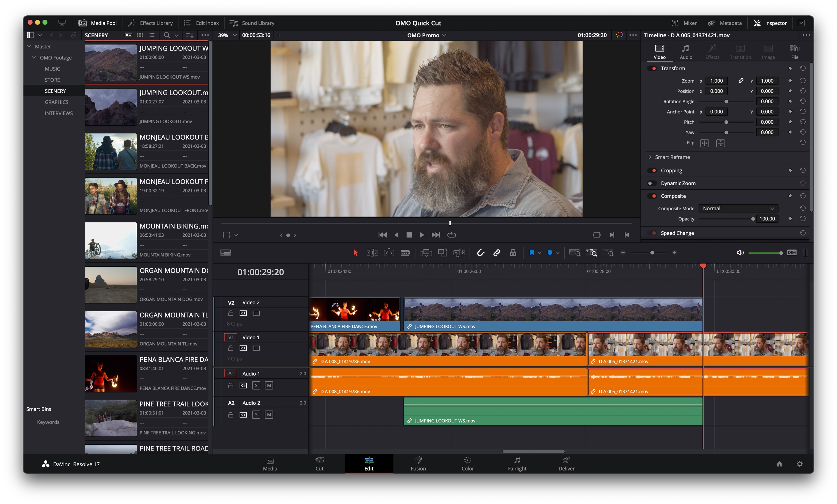Collapse the OMO Footage folder

(34, 58)
